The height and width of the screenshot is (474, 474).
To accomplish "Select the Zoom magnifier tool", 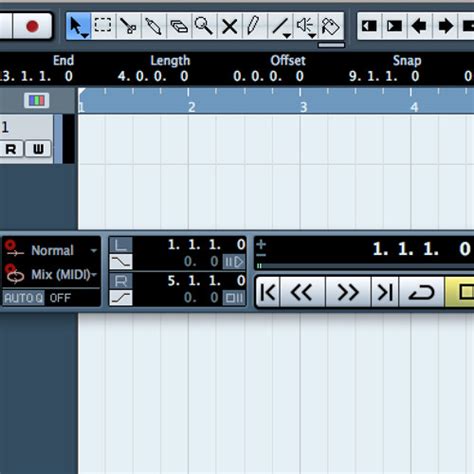I will click(x=204, y=26).
